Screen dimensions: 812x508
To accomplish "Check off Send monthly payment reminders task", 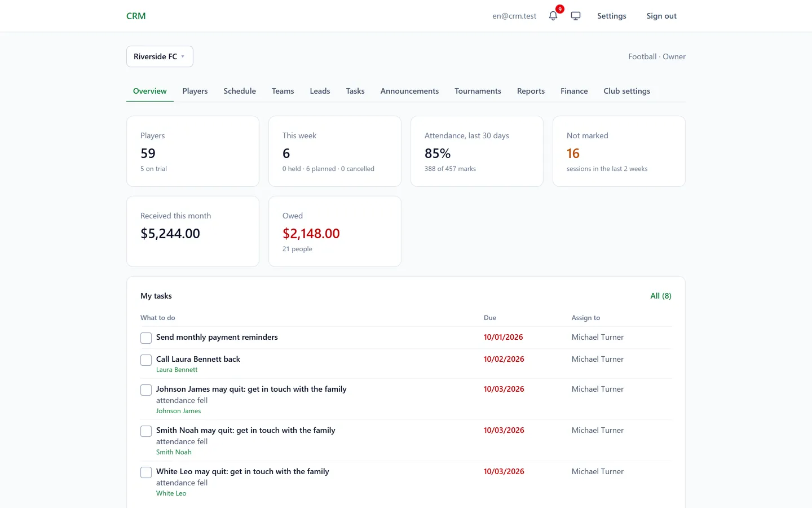I will coord(146,338).
